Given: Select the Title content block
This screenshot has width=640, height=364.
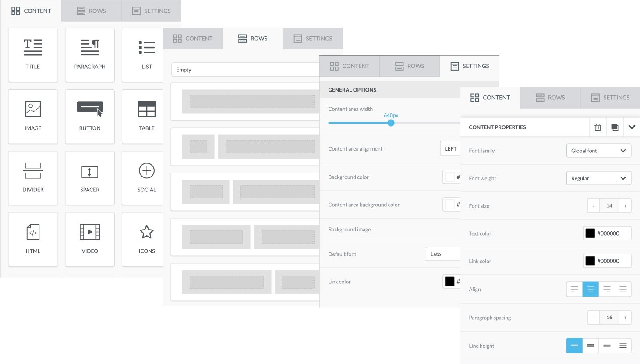Looking at the screenshot, I should tap(33, 55).
